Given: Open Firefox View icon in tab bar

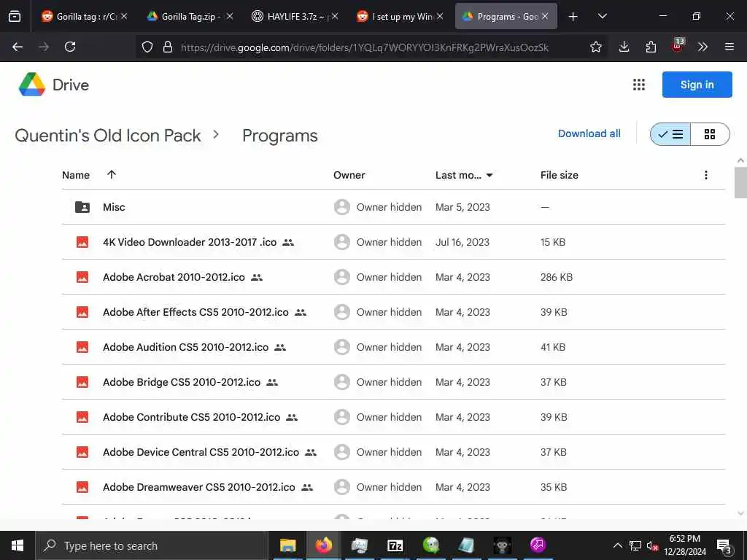Looking at the screenshot, I should pos(15,16).
